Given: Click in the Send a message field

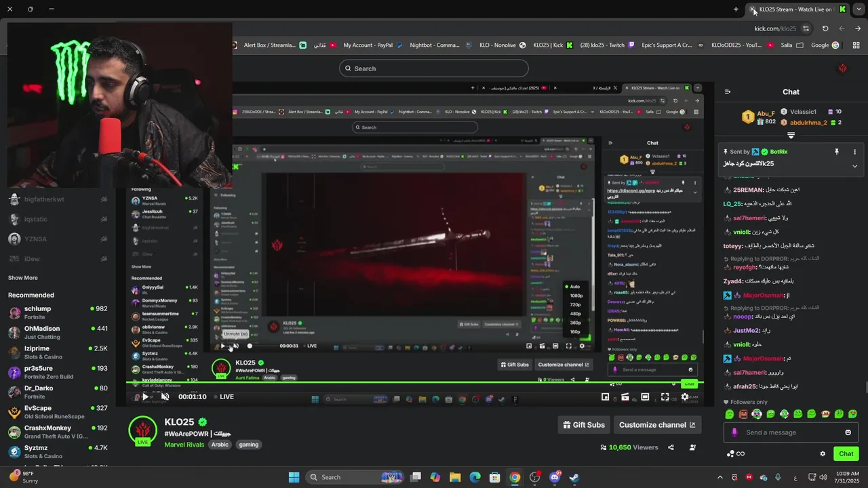Looking at the screenshot, I should (x=791, y=432).
